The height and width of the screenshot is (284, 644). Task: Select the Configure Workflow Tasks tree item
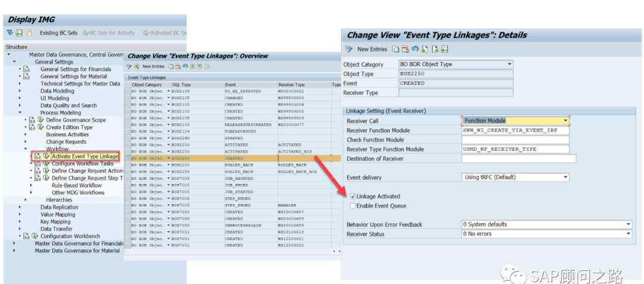click(x=82, y=164)
